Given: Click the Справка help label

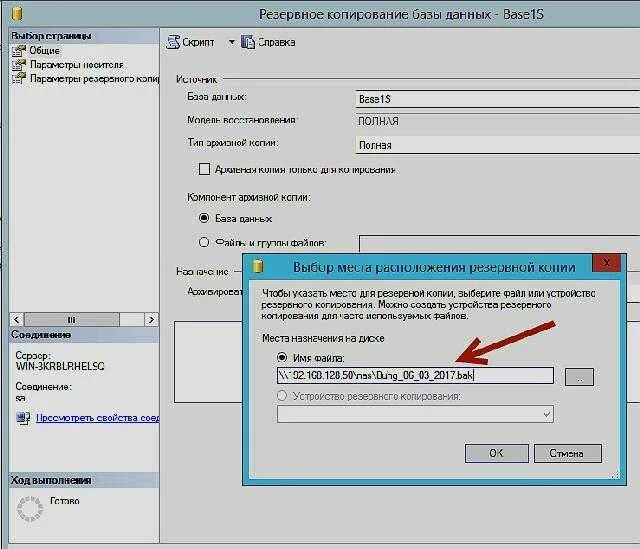Looking at the screenshot, I should coord(277,42).
